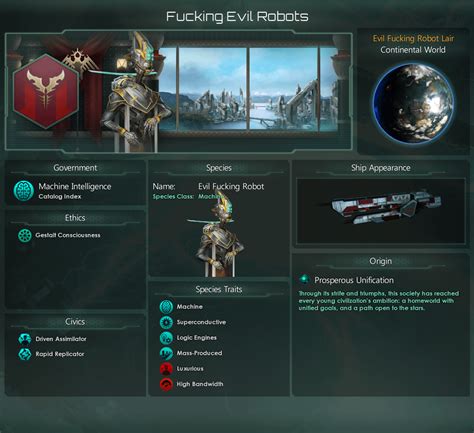Click the Machine trait icon
The image size is (474, 433).
pos(166,307)
